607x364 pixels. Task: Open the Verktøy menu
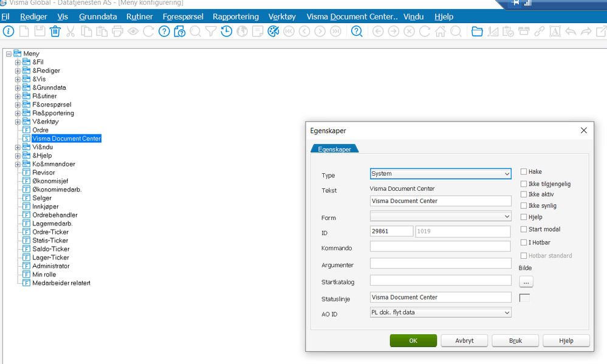tap(282, 16)
